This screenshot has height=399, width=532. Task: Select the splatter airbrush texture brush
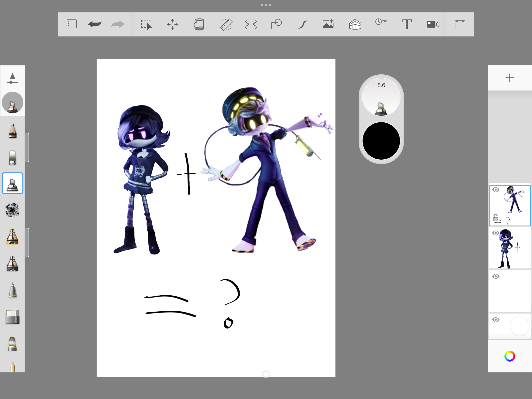[x=12, y=210]
